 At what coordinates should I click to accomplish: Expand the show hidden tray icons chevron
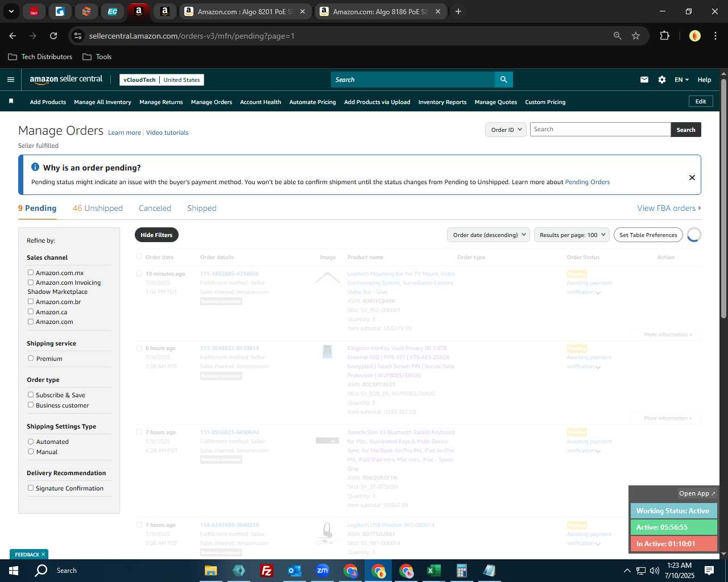click(627, 571)
